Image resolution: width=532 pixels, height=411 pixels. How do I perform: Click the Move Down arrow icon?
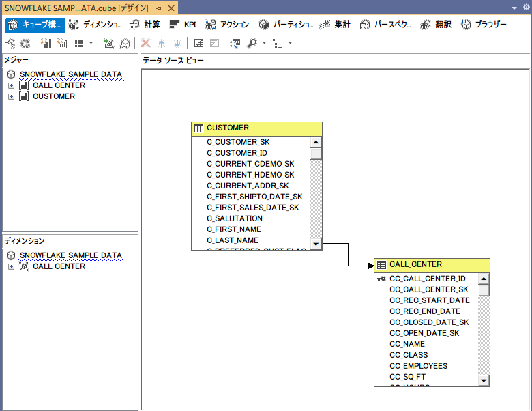177,44
